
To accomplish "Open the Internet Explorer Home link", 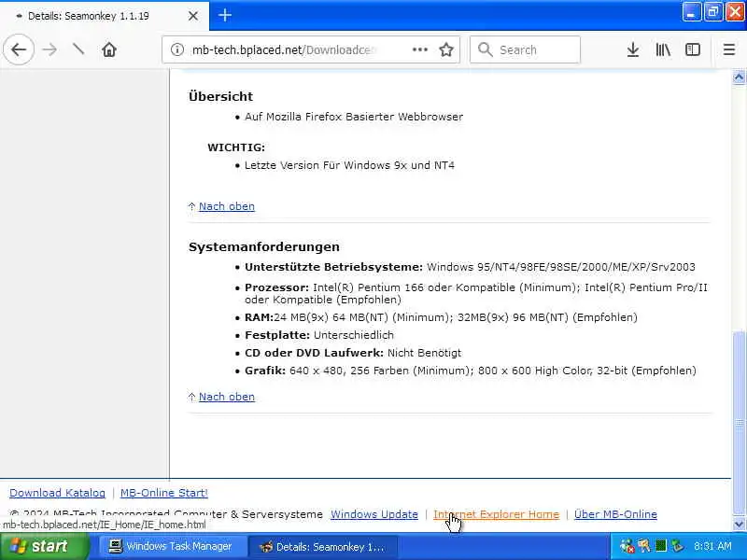I will click(x=496, y=514).
